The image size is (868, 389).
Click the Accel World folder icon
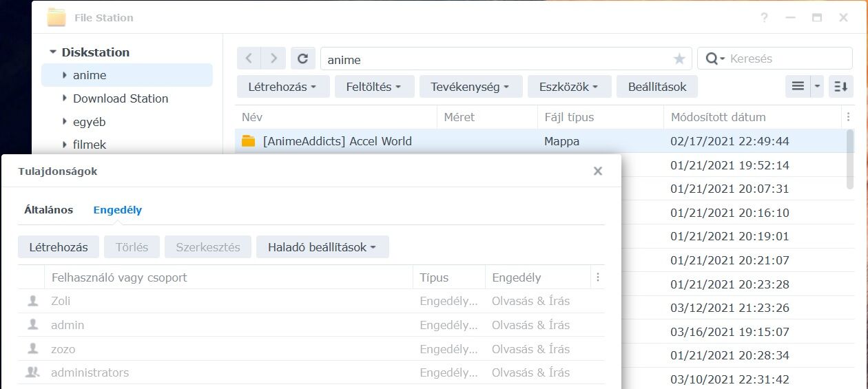(x=249, y=141)
